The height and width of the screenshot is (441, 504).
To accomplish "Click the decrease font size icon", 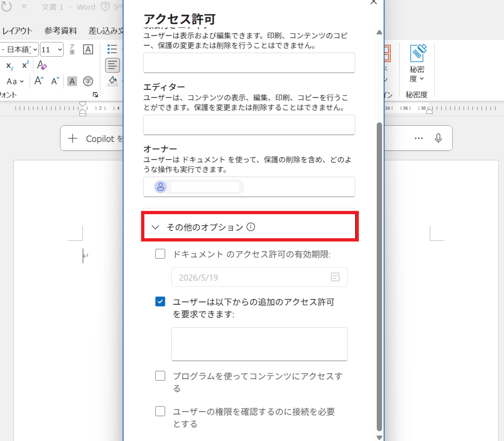I will click(x=55, y=81).
